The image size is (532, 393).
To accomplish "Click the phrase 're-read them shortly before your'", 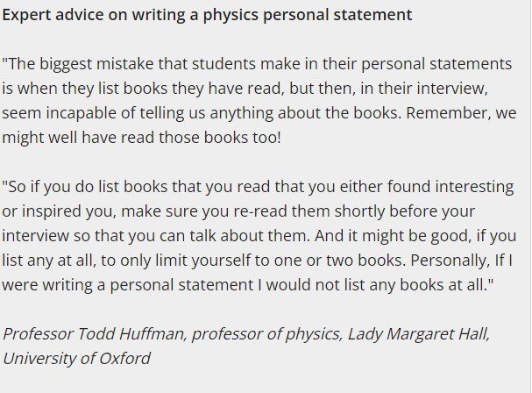I will coord(354,211).
